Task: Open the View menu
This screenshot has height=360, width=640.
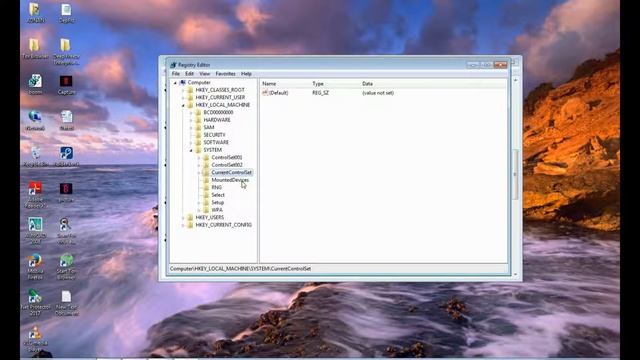Action: coord(204,74)
